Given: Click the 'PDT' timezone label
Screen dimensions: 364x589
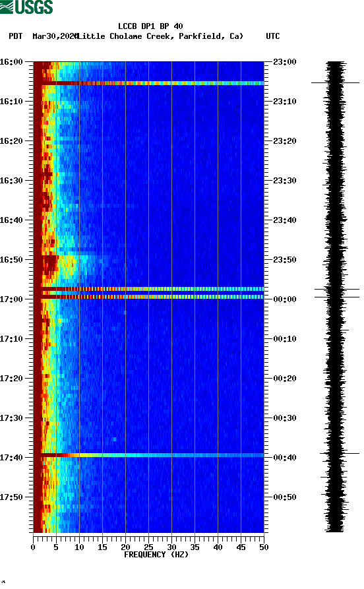Looking at the screenshot, I should [15, 36].
